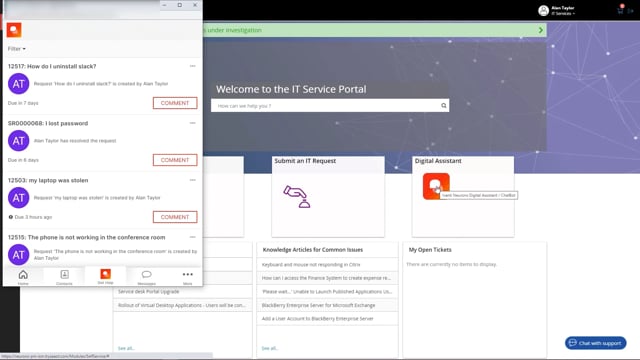Open the more options for ticket 12517
The image size is (640, 360).
[193, 66]
